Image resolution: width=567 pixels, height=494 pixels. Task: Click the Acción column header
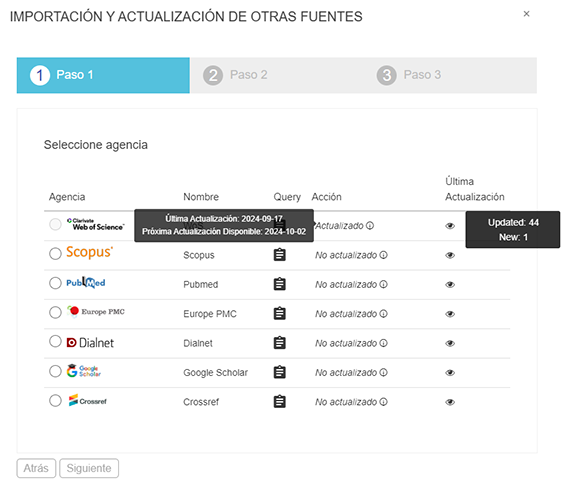click(x=327, y=197)
